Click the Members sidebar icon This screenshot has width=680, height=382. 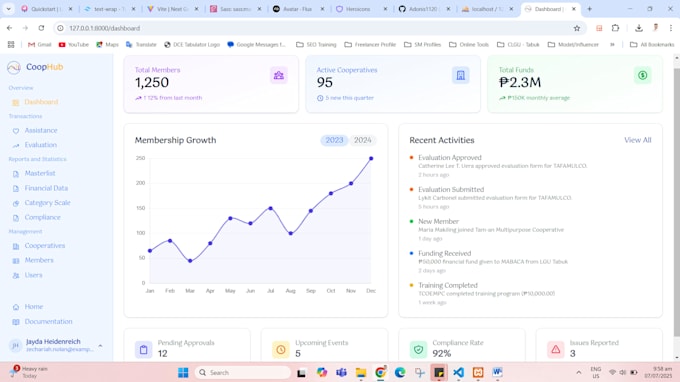click(x=16, y=261)
